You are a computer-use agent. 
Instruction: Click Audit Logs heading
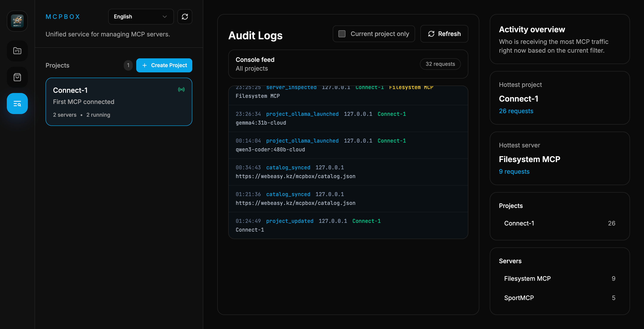[x=255, y=36]
